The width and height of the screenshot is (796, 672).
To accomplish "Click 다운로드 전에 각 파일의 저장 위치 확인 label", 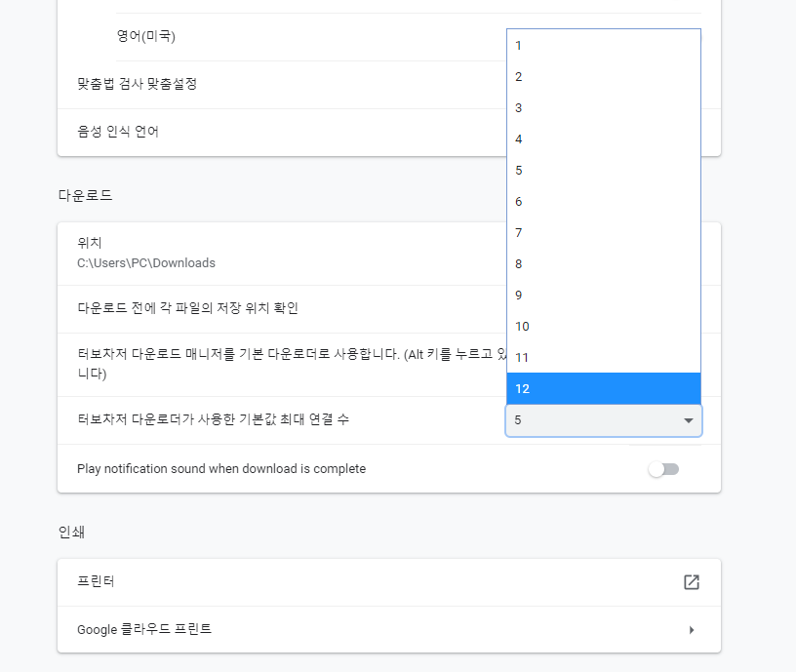I will click(x=187, y=308).
